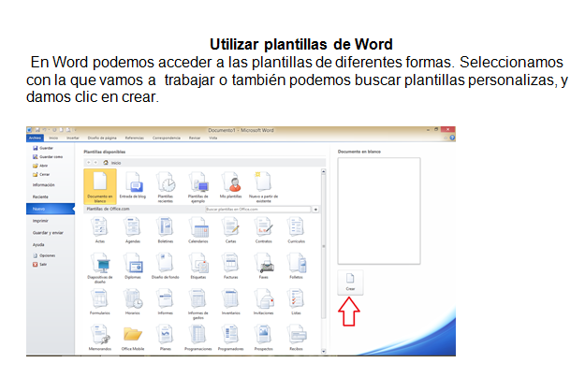Viewport: 585px width, 392px height.
Task: Click the Inicio home breadcrumb icon
Action: (x=106, y=163)
